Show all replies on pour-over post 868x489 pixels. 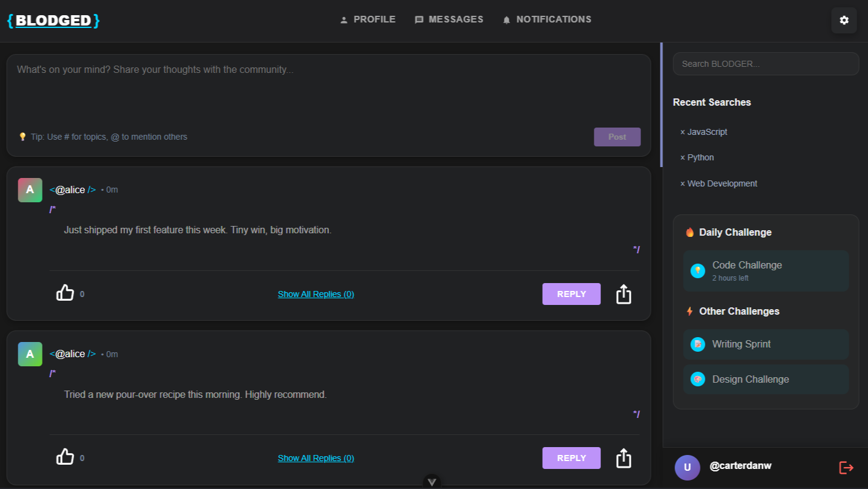coord(316,458)
